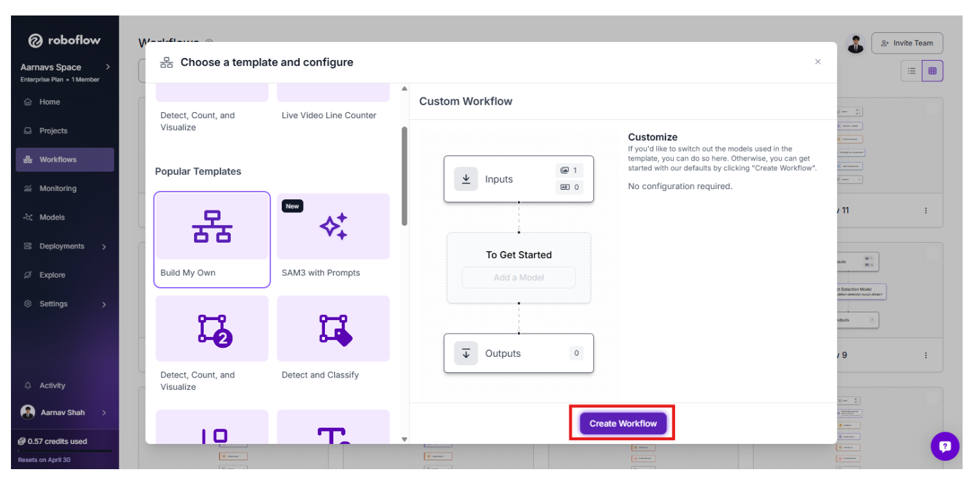Select Detect, Count, and Visualize under Popular Templates
The image size is (980, 484).
point(212,328)
